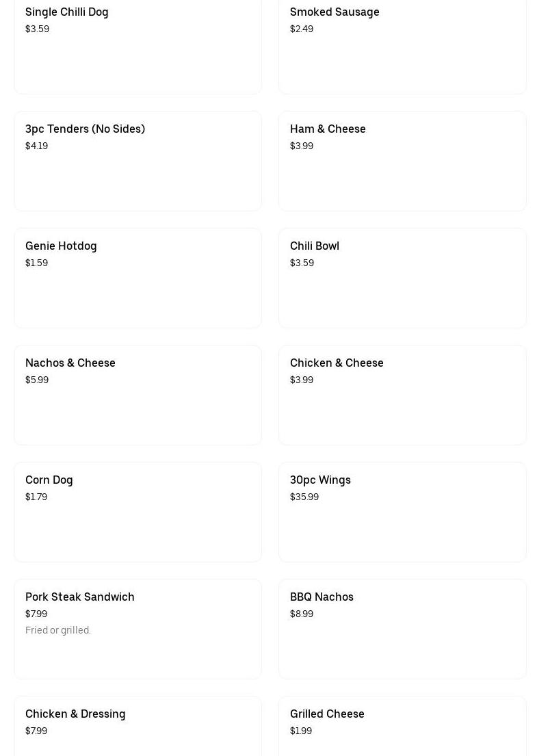Choose the Chicken & Dressing item
The height and width of the screenshot is (756, 550).
(137, 725)
